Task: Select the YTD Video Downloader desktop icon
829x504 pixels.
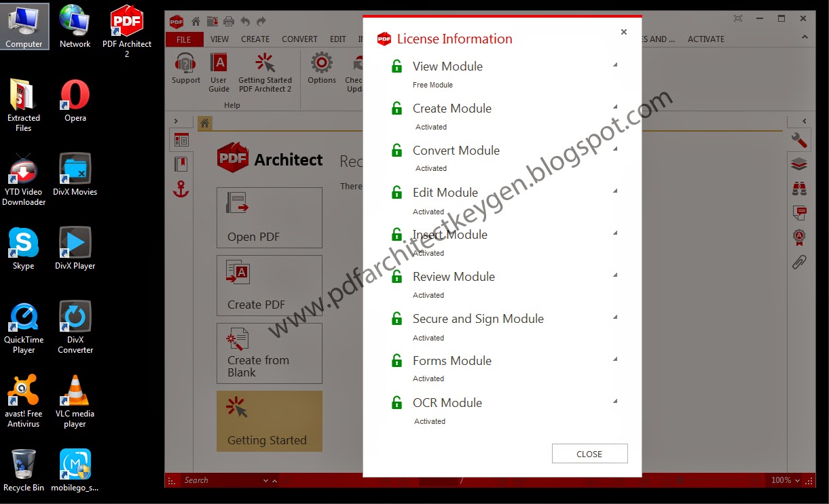Action: coord(24,179)
